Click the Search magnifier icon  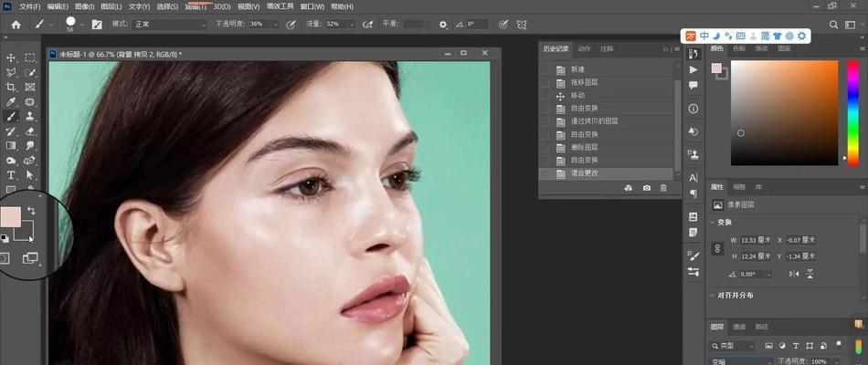(x=833, y=25)
